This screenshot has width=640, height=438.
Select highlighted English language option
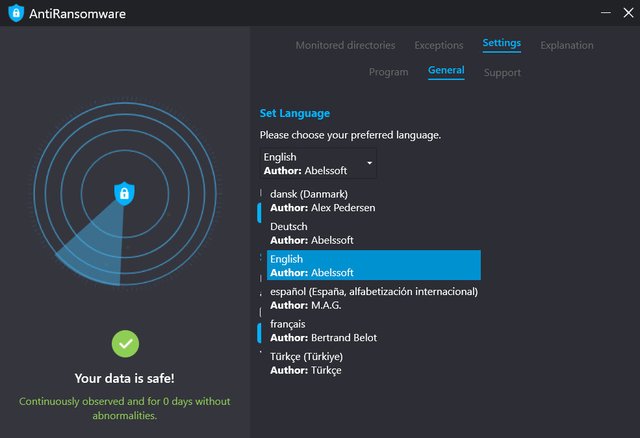tap(373, 265)
